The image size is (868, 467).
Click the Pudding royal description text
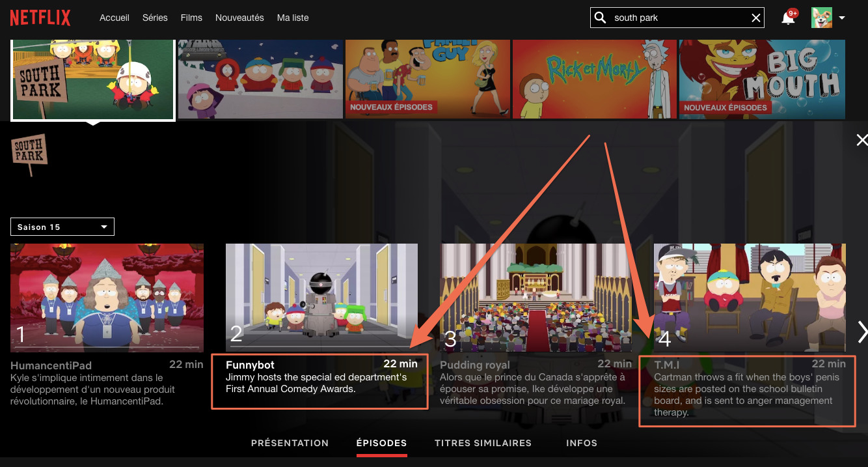click(x=532, y=389)
